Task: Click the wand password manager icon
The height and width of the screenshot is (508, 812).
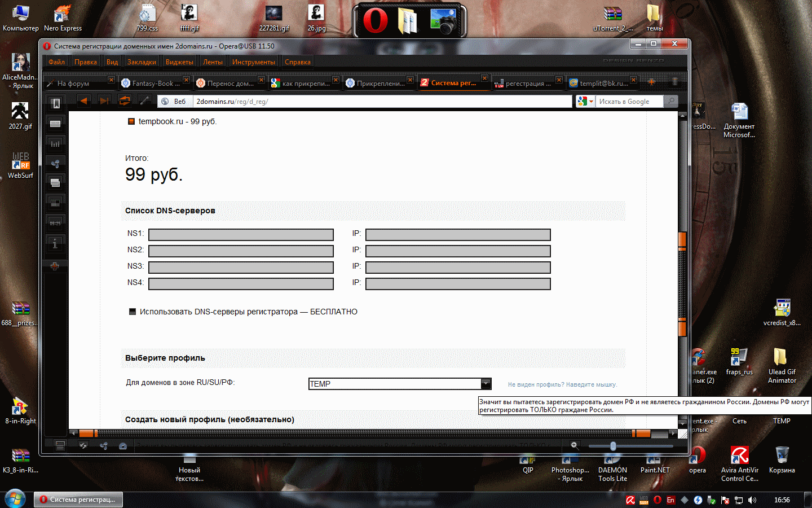Action: tap(145, 101)
